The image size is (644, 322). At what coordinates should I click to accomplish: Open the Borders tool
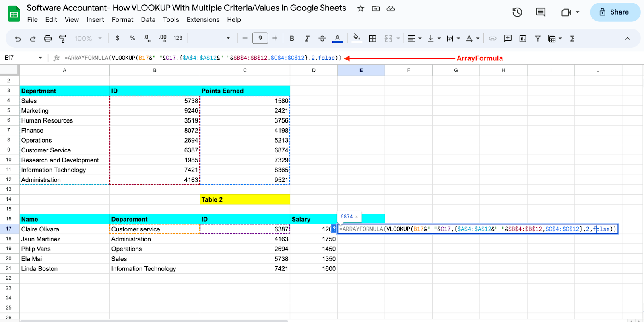[373, 38]
